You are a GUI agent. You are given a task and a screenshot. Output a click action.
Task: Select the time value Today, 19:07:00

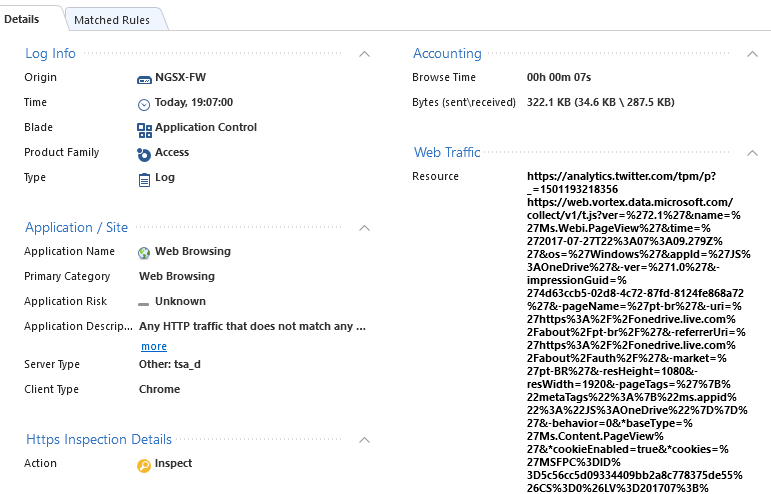click(x=194, y=102)
